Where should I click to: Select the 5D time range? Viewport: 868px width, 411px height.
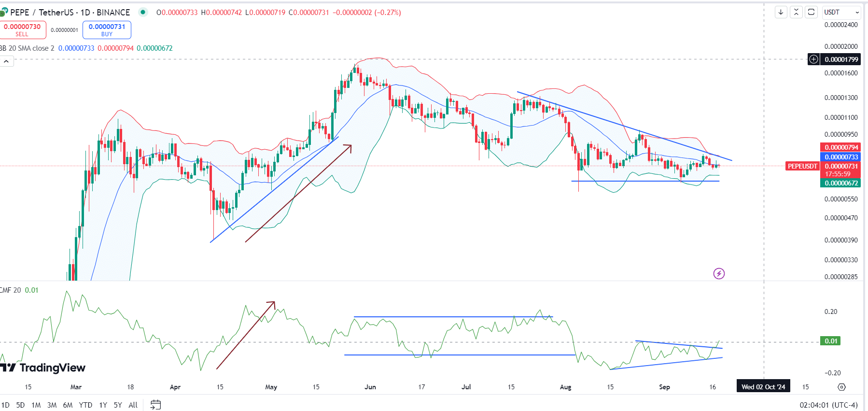point(20,405)
